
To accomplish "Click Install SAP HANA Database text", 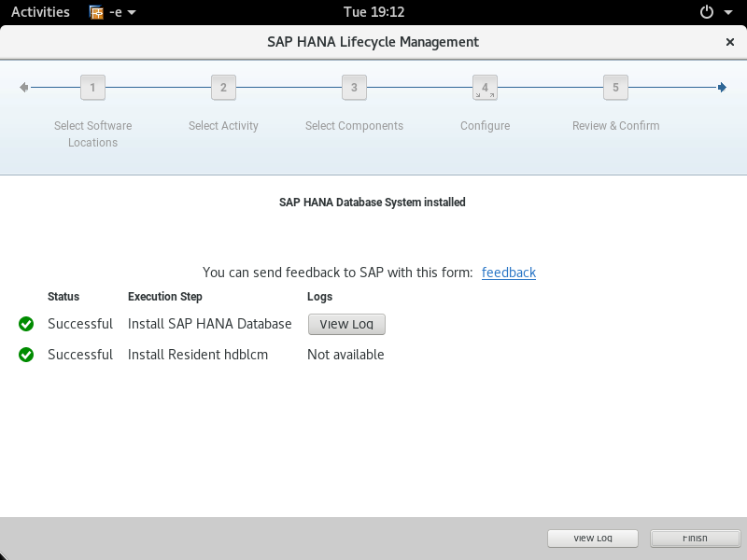I will [x=209, y=324].
